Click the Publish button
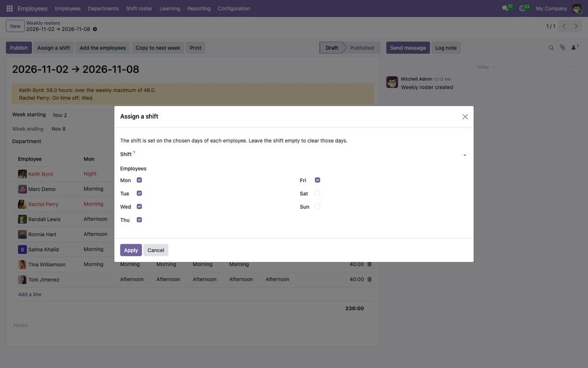 (x=19, y=48)
